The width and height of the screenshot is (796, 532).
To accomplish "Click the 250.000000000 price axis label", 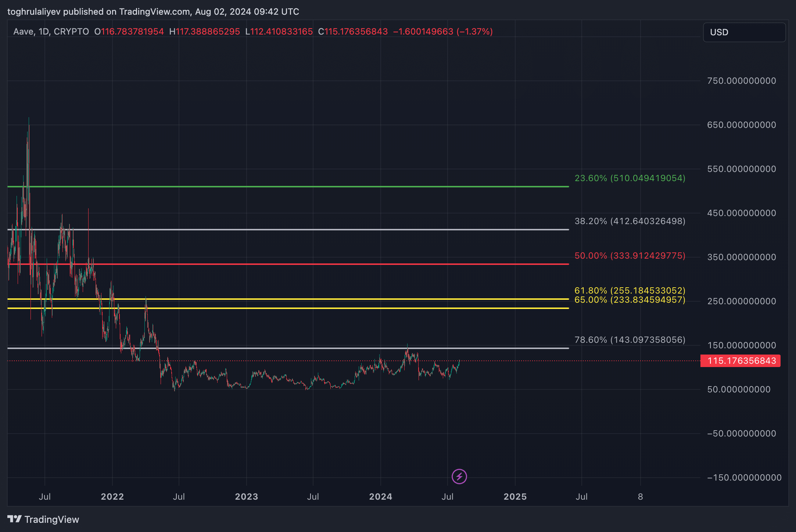I will pos(742,301).
